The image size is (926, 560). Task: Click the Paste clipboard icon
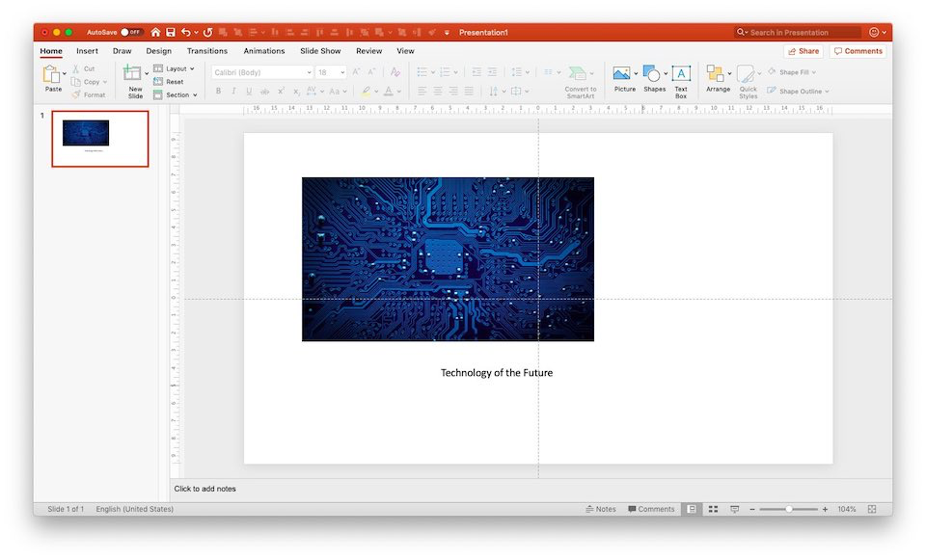[52, 75]
